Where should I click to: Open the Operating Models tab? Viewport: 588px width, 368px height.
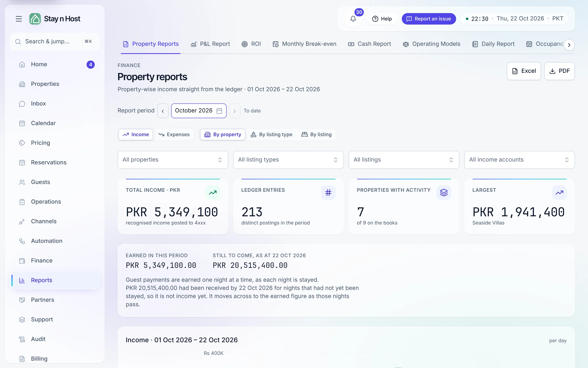(x=432, y=44)
